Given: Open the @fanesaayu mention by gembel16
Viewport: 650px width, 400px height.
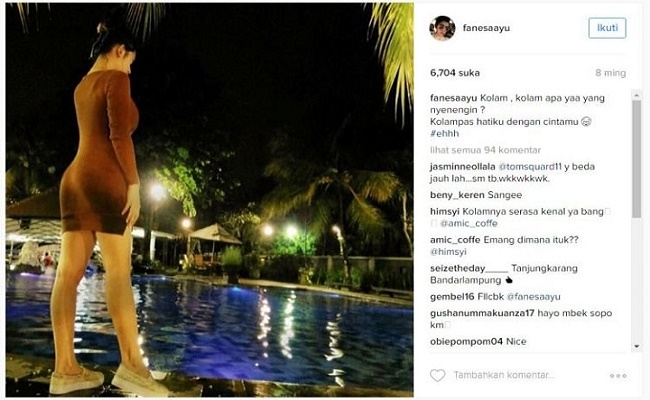Looking at the screenshot, I should 534,297.
